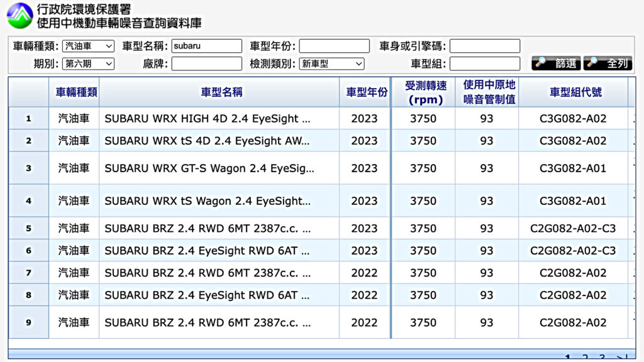This screenshot has height=362, width=644.
Task: Select the 車型年份 column header
Action: [x=365, y=92]
